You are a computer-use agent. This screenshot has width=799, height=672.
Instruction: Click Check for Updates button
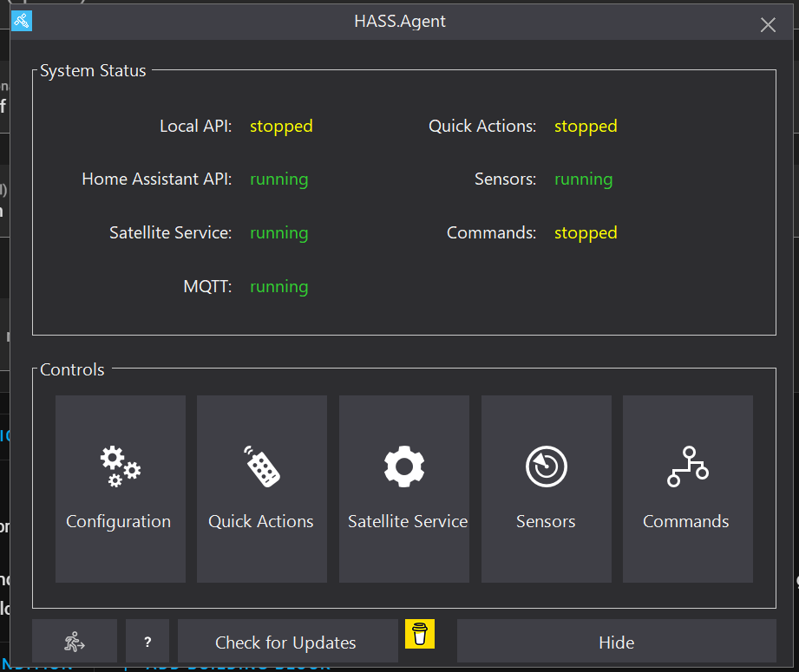tap(288, 641)
